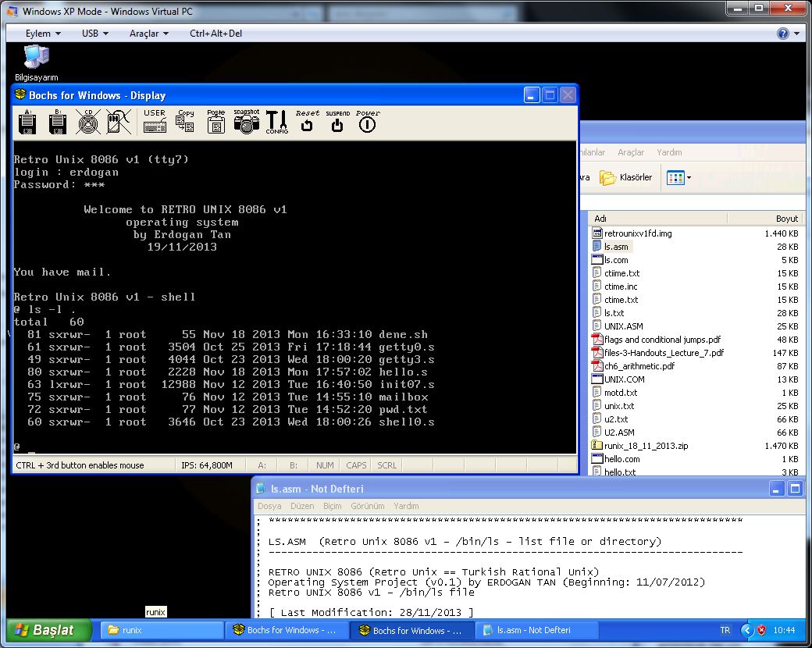Open the Yardım menu in Not Defteri
812x648 pixels.
coord(406,506)
